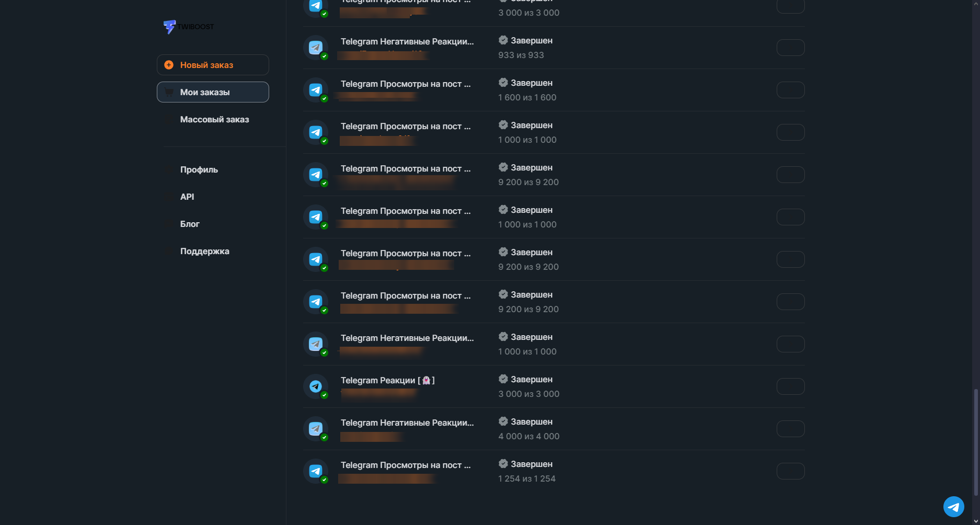Open the Мои заказы section

tap(213, 92)
